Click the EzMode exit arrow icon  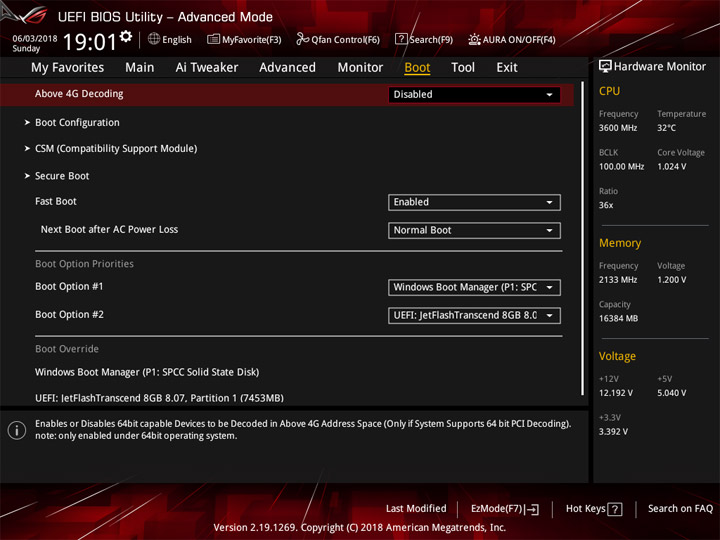(532, 509)
